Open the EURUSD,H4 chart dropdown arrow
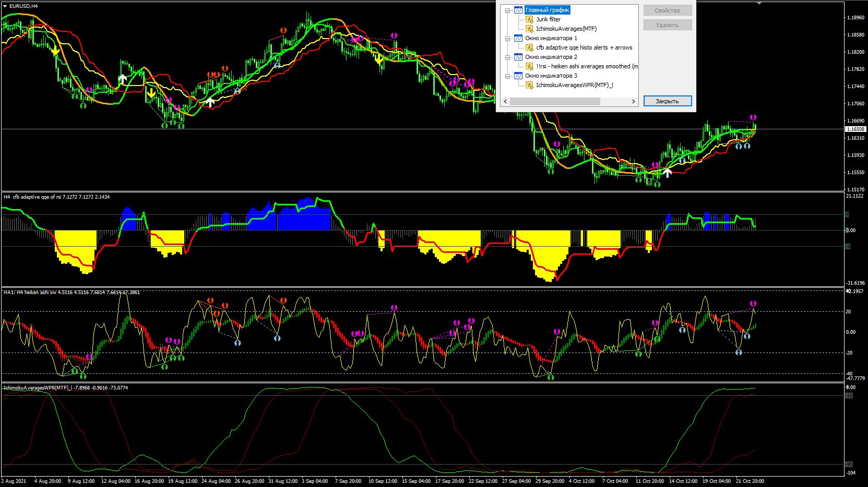The image size is (868, 487). 5,6
